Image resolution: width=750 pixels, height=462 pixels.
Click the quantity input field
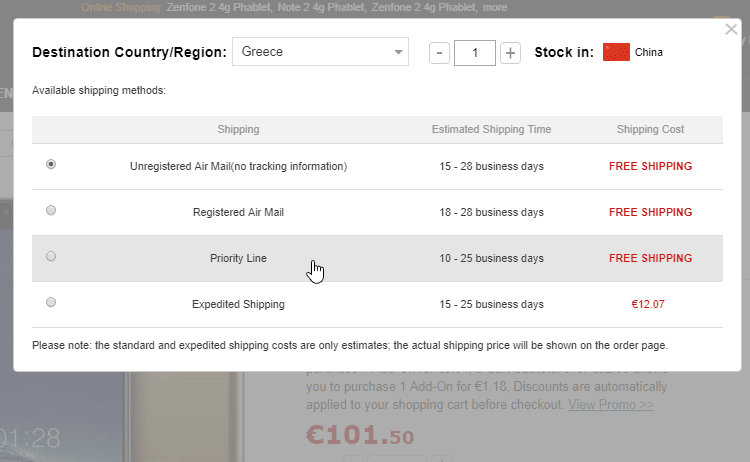point(475,52)
